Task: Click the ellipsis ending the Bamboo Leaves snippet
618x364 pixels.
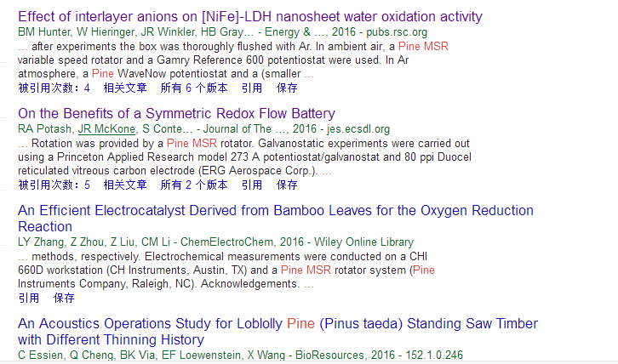Action: [309, 284]
